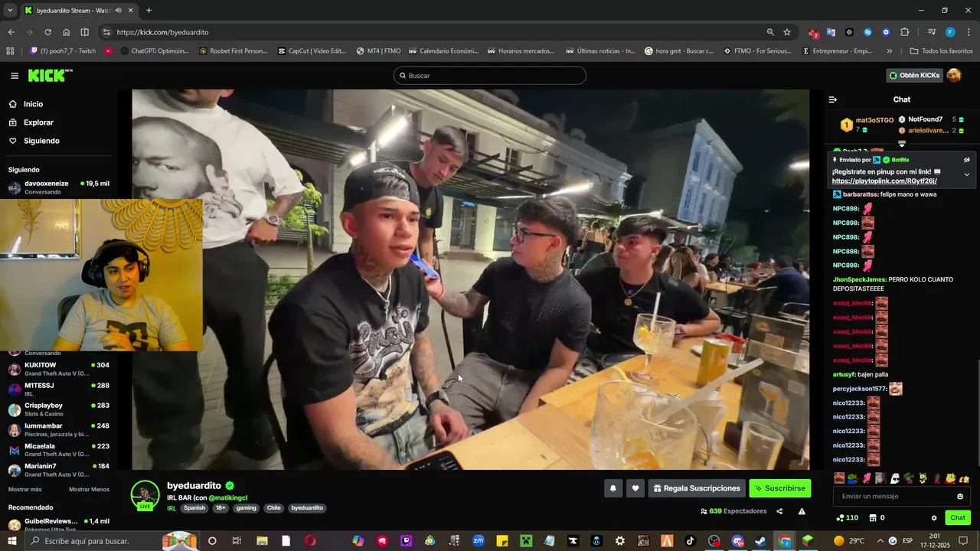Open the Shazam extension

(867, 32)
